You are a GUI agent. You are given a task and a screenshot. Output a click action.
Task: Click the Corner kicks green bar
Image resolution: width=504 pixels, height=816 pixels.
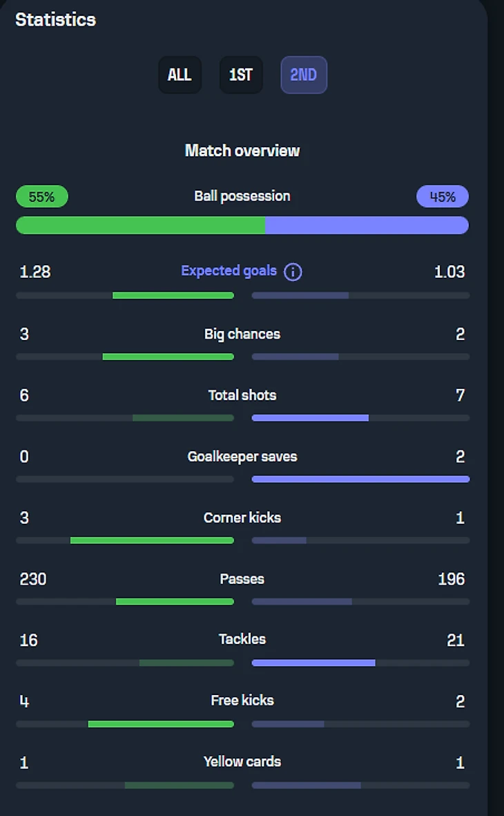point(152,540)
